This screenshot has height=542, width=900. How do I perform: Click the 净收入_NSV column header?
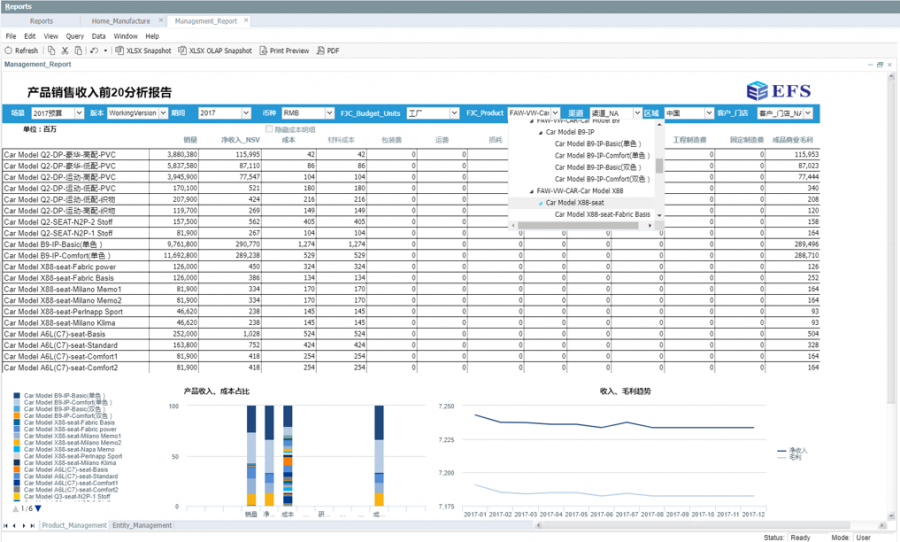pos(240,140)
